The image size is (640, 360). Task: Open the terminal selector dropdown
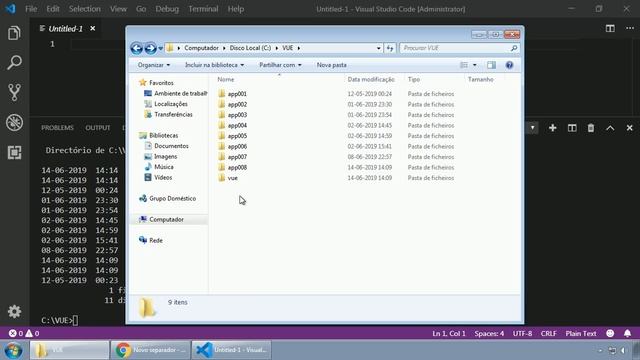pyautogui.click(x=532, y=128)
